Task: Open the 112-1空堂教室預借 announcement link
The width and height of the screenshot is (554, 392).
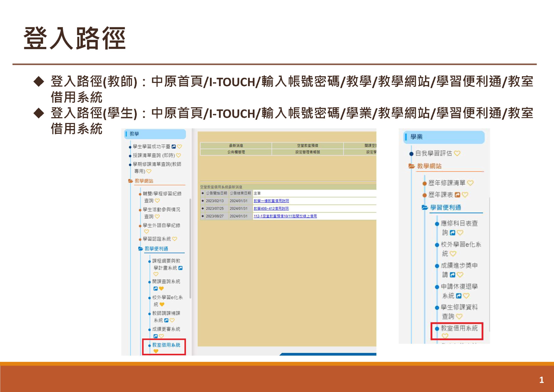Action: point(285,216)
